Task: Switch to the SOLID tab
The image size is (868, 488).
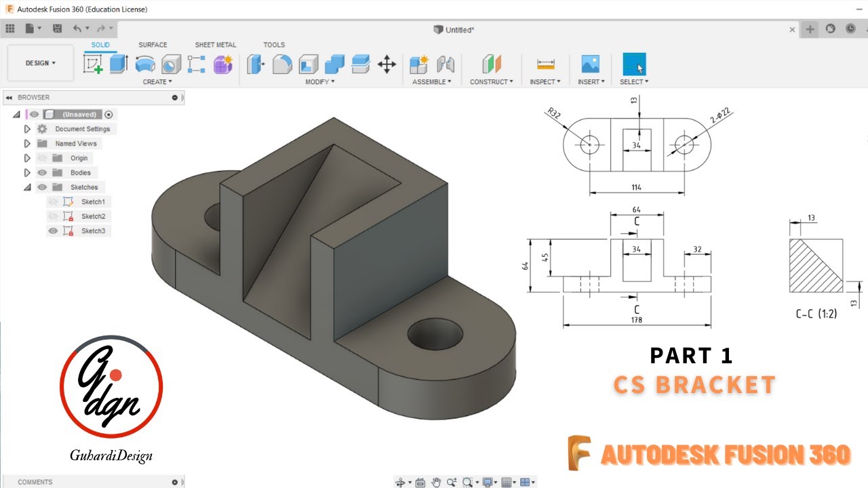Action: 100,45
